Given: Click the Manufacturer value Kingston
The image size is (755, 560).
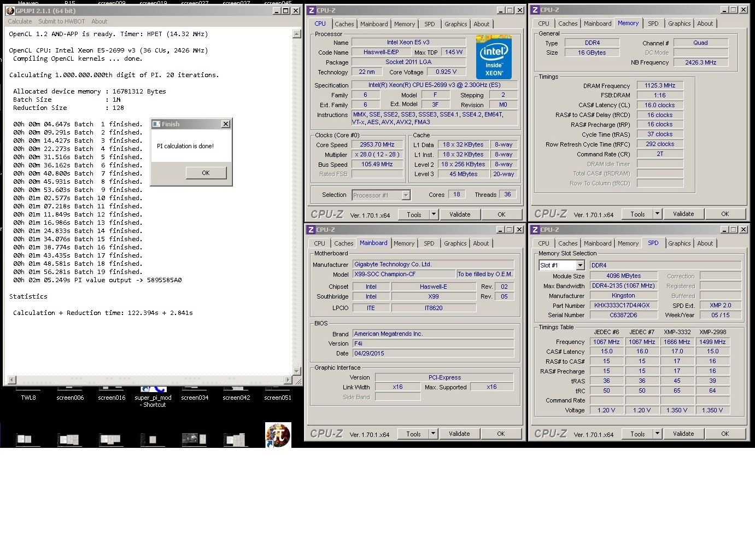Looking at the screenshot, I should tap(623, 295).
